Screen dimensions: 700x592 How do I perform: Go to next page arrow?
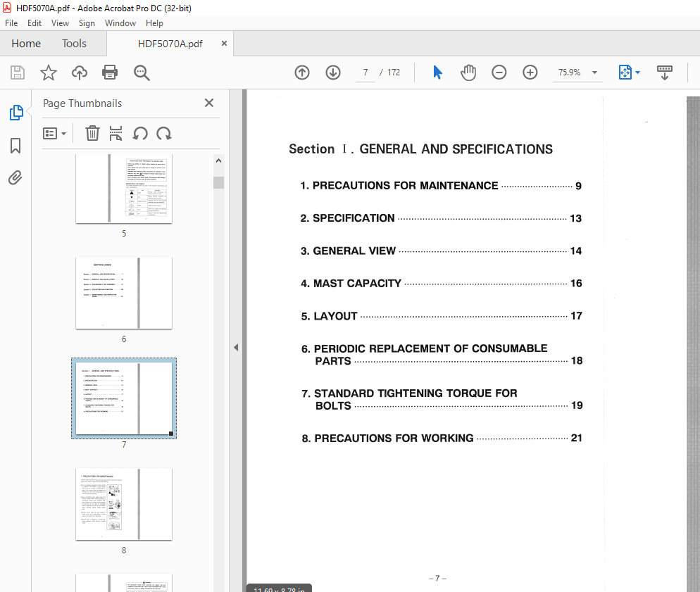(x=333, y=73)
